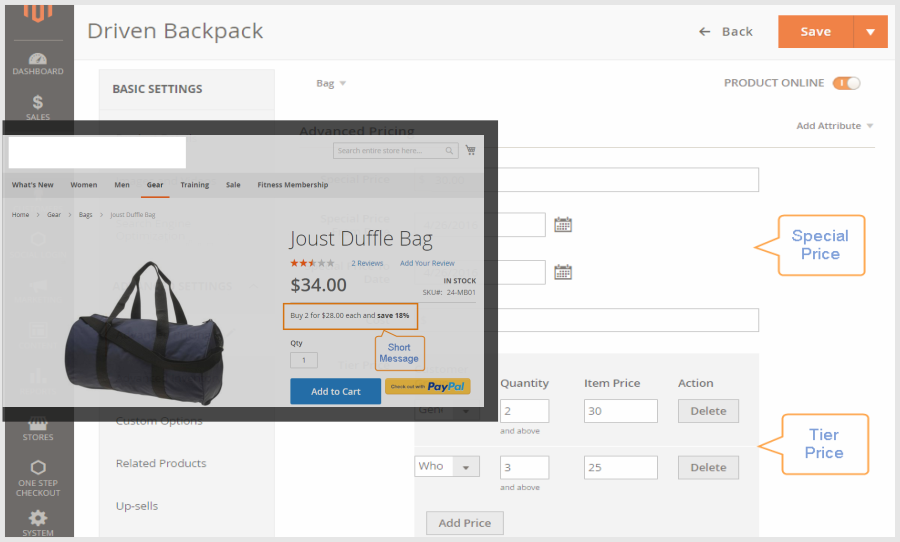
Task: Open the 2 Reviews link
Action: [x=367, y=264]
